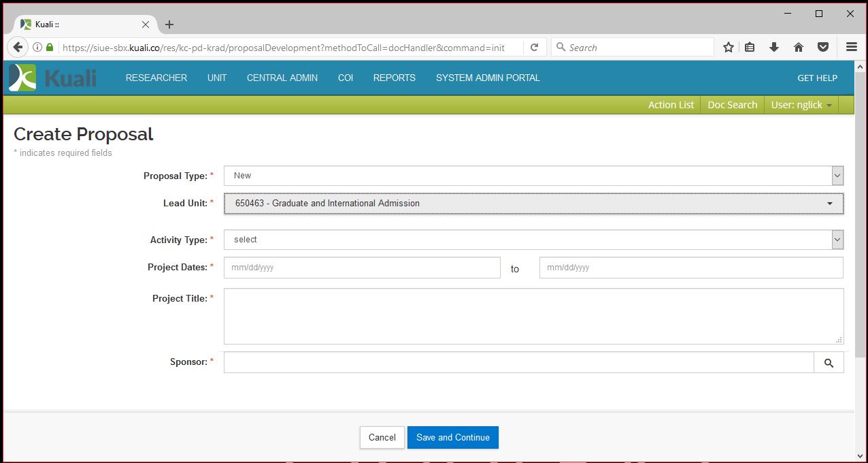The width and height of the screenshot is (868, 463).
Task: Expand the Activity Type dropdown
Action: pyautogui.click(x=533, y=240)
